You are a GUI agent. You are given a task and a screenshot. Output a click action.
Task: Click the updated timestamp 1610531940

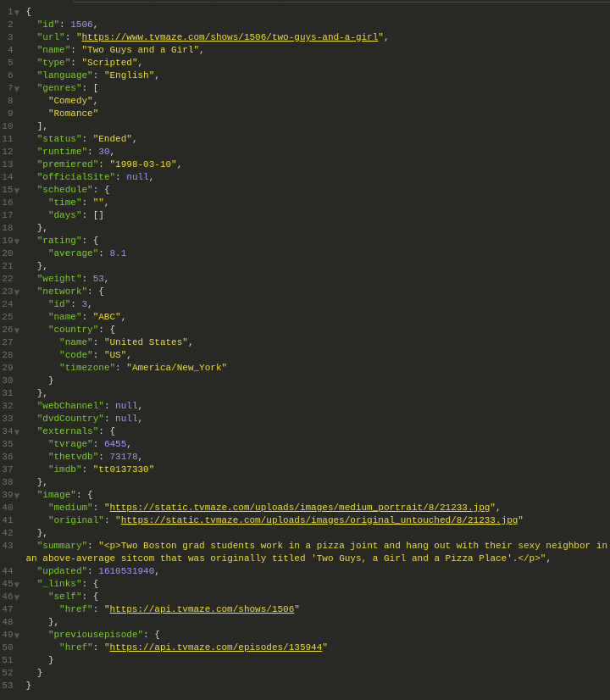click(126, 571)
